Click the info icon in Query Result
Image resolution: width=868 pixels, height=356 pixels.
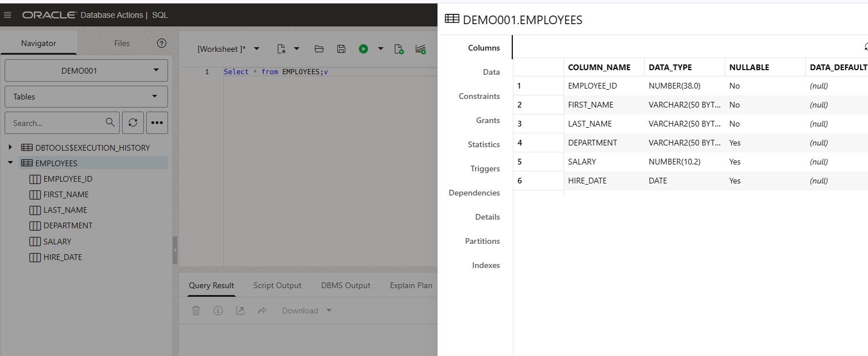point(218,311)
